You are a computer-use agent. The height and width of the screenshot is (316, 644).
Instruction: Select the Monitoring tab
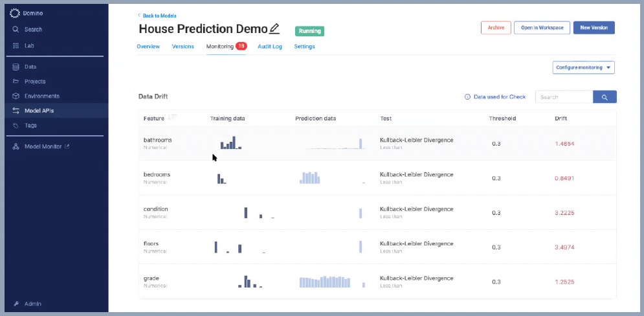[x=219, y=47]
